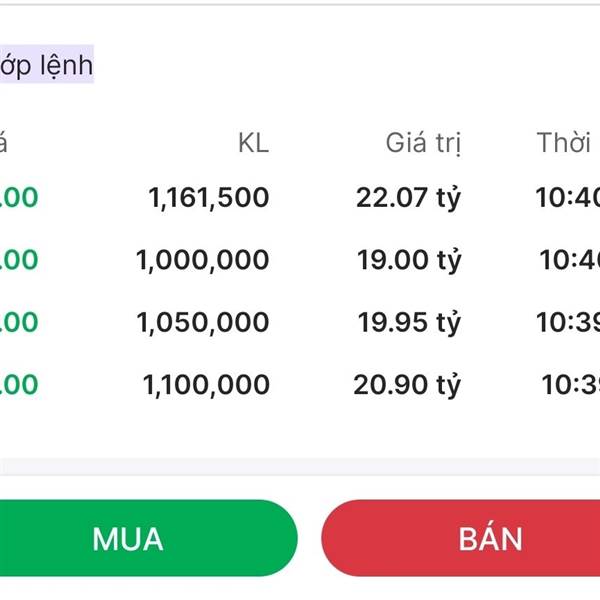
Task: Click the 19.95 tỷ value
Action: [408, 322]
